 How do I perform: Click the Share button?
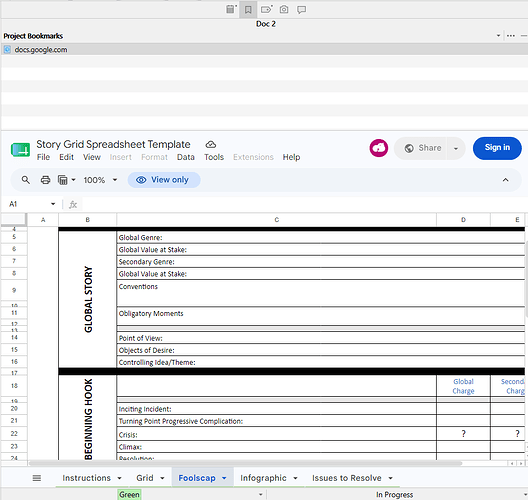tap(422, 148)
